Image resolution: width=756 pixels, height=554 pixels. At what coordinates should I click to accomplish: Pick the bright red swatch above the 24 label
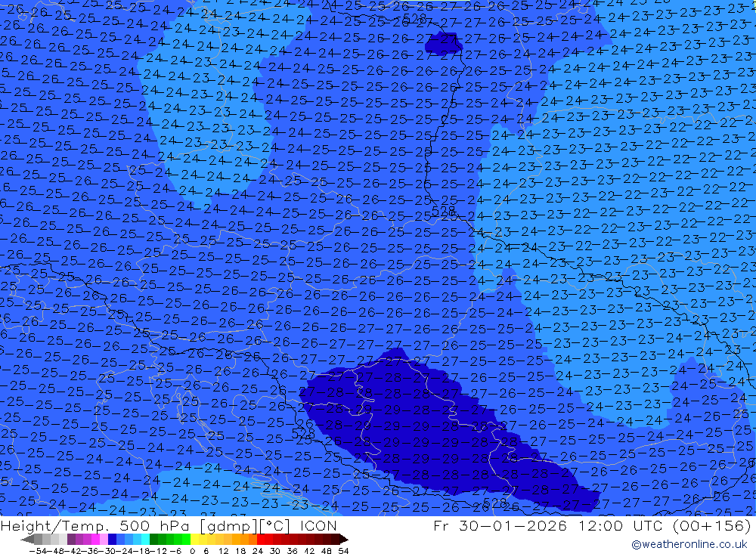pyautogui.click(x=261, y=539)
